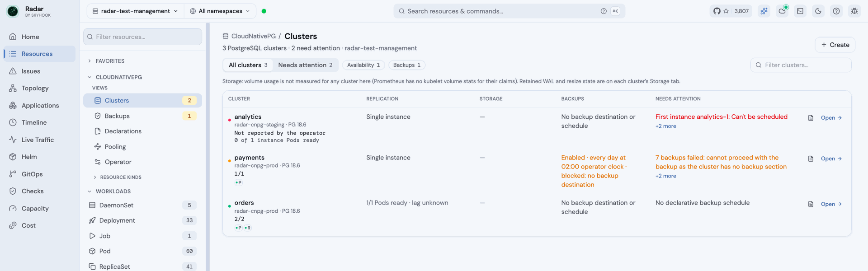Select Clusters view in sidebar
Image resolution: width=868 pixels, height=271 pixels.
point(142,100)
